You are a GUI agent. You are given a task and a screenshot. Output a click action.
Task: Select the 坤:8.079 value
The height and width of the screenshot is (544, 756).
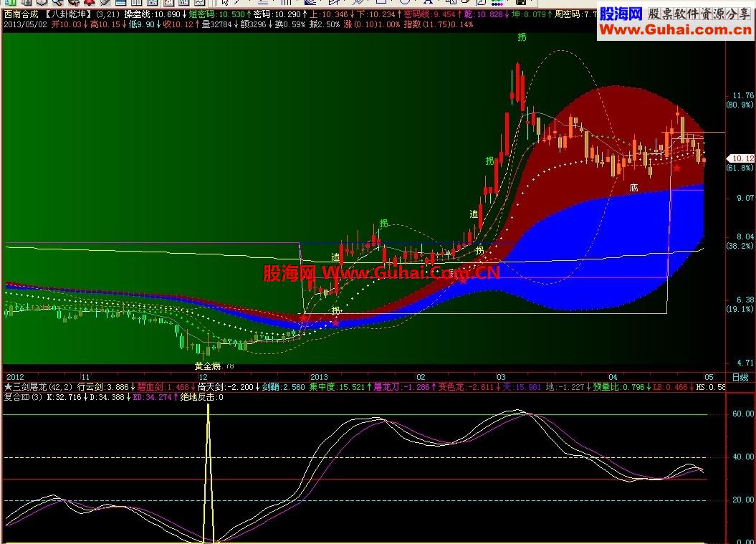coord(528,14)
